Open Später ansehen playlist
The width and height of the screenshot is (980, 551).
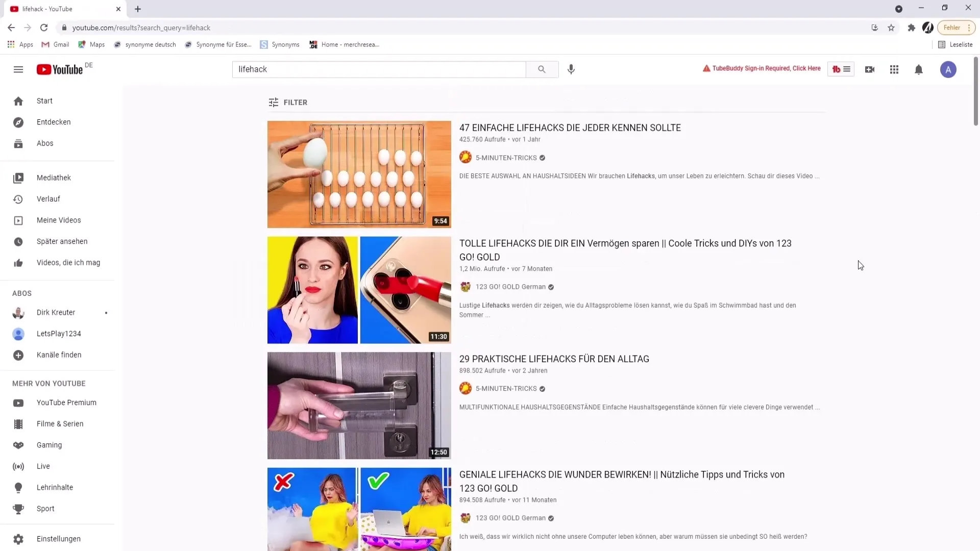pos(57,241)
